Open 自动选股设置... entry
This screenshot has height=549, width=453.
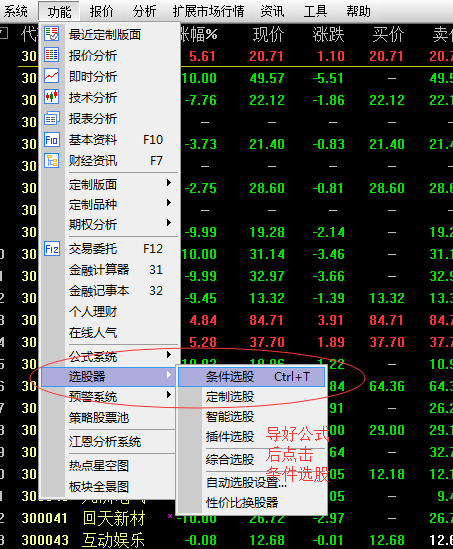click(x=251, y=482)
